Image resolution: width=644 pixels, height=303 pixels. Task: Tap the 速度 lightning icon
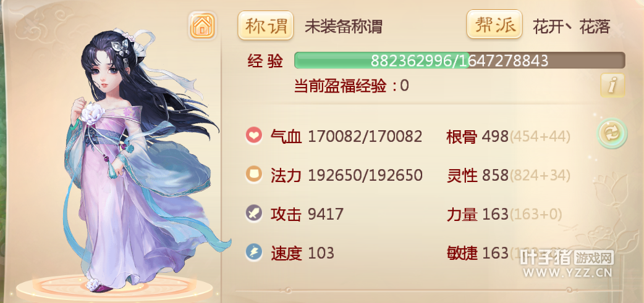click(254, 252)
